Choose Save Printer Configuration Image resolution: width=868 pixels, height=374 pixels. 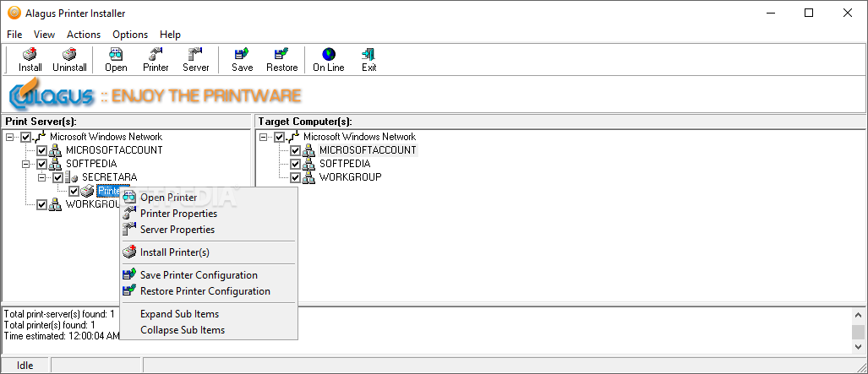coord(209,275)
